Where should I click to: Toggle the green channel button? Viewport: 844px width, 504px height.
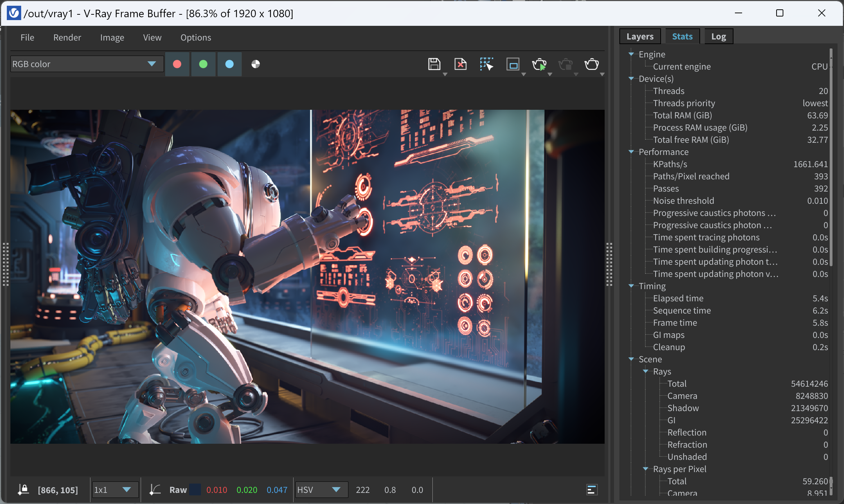(203, 64)
